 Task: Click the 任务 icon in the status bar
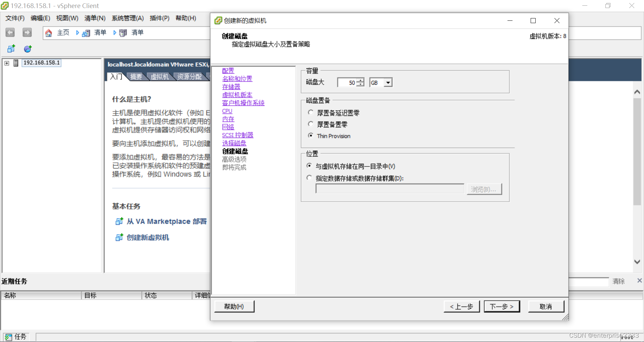click(8, 337)
